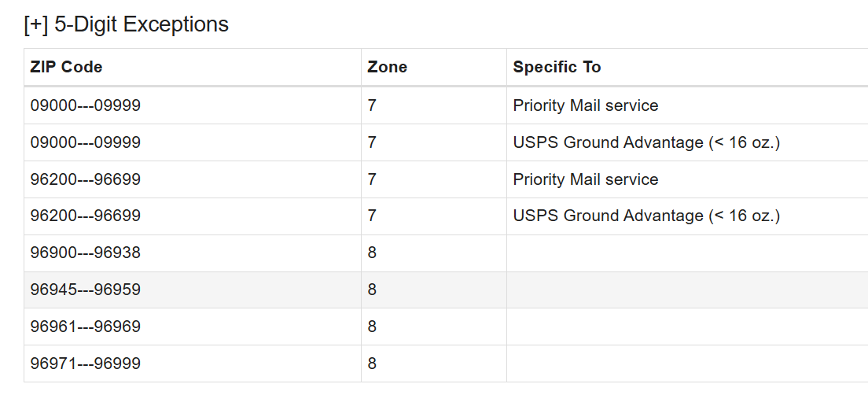
Task: Click the Specific To column header
Action: tap(557, 67)
